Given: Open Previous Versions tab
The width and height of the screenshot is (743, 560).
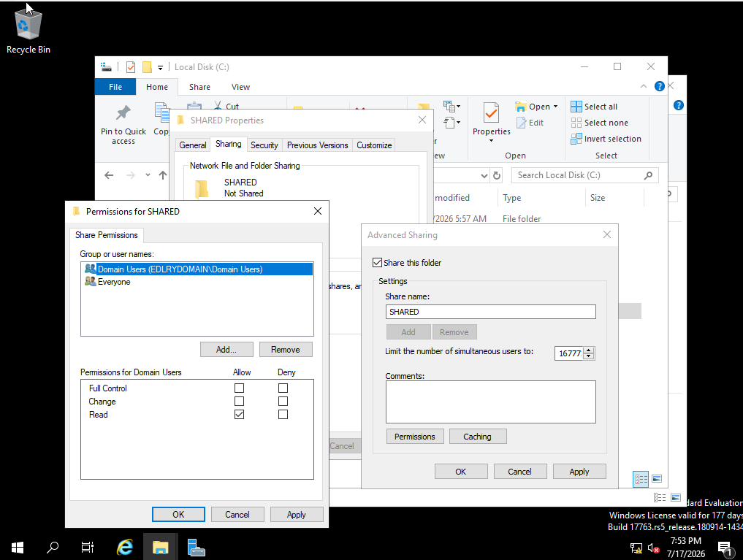Looking at the screenshot, I should point(318,145).
